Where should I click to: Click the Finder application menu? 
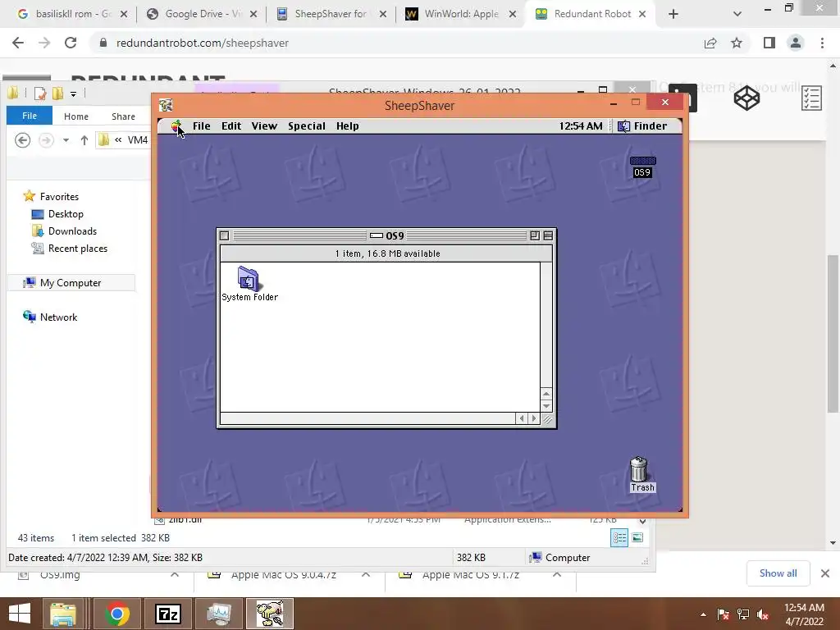[x=642, y=126]
